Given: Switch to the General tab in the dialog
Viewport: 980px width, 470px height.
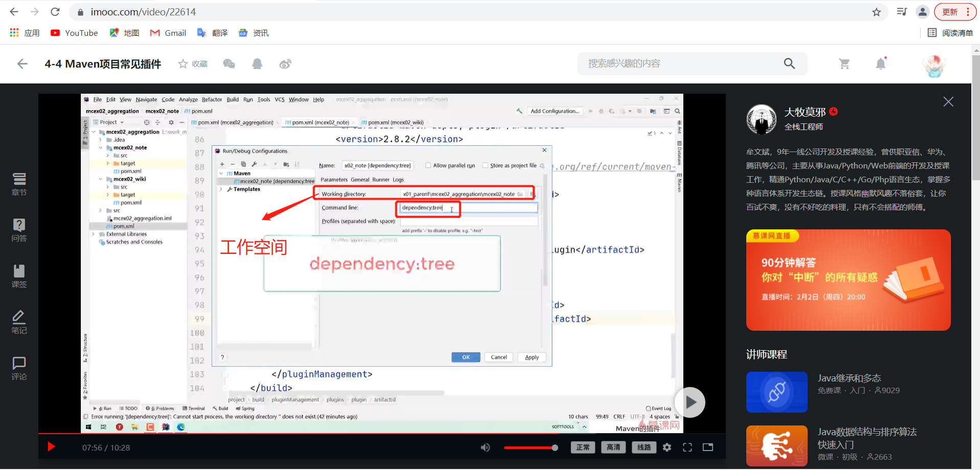Looking at the screenshot, I should coord(360,180).
